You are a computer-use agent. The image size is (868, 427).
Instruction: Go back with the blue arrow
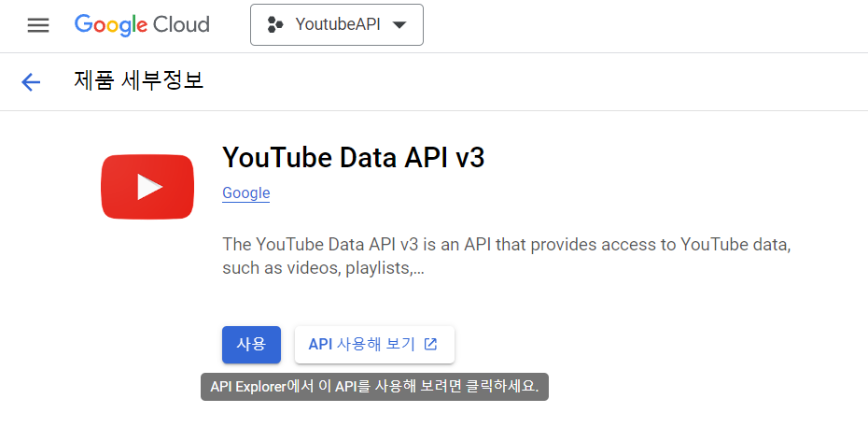click(31, 82)
